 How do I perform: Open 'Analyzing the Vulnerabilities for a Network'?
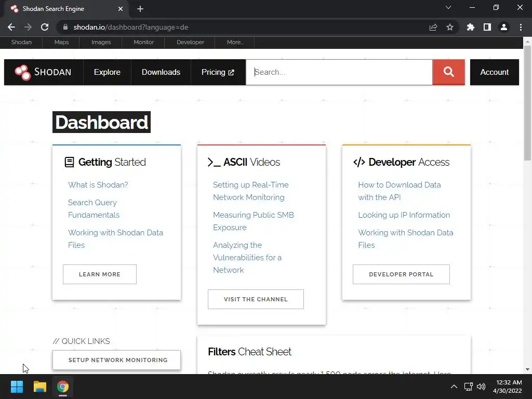point(247,258)
